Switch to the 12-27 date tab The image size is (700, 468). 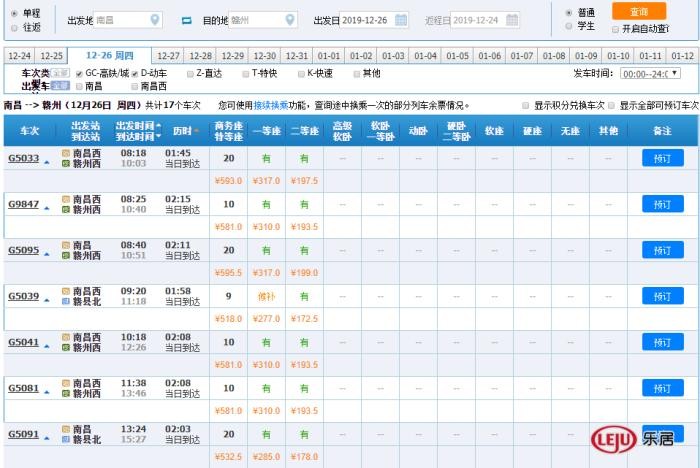pos(168,56)
